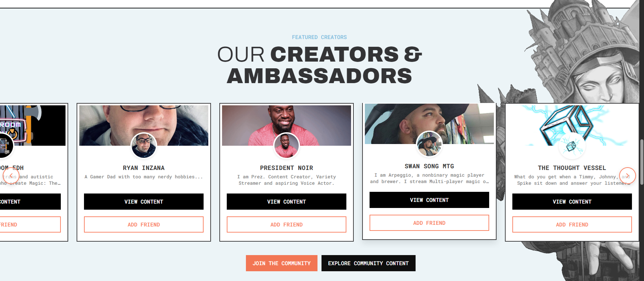View content for President Noir

(x=287, y=202)
